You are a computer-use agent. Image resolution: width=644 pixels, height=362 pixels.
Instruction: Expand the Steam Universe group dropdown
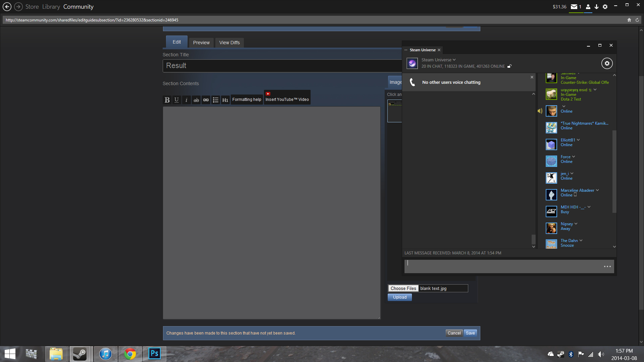pyautogui.click(x=454, y=60)
